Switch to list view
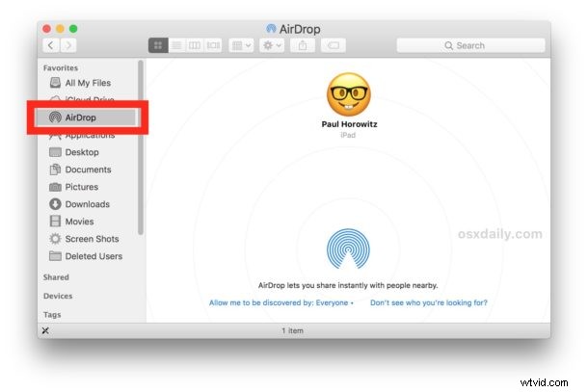The height and width of the screenshot is (392, 588). [x=176, y=45]
